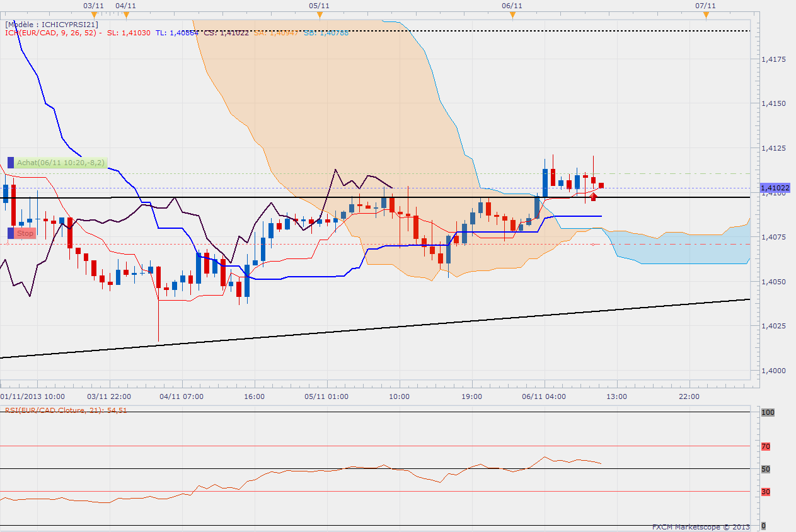This screenshot has width=796, height=532.
Task: Click the red buy arrow on chart
Action: point(593,197)
